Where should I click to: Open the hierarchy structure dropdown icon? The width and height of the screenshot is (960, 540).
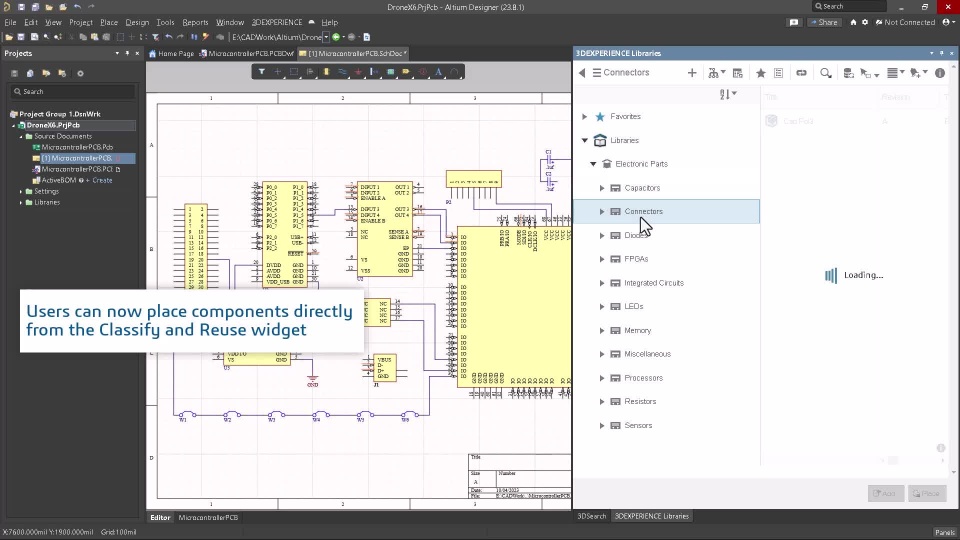point(716,73)
